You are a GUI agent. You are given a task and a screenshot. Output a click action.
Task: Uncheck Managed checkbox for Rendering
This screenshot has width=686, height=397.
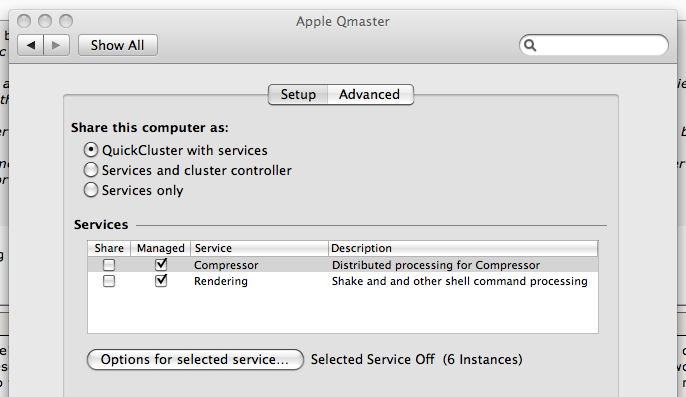(x=161, y=281)
